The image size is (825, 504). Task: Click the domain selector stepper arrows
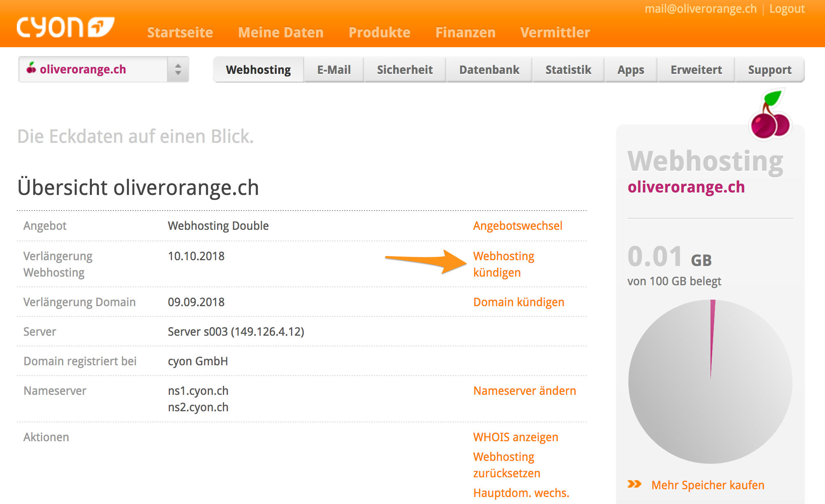point(178,69)
